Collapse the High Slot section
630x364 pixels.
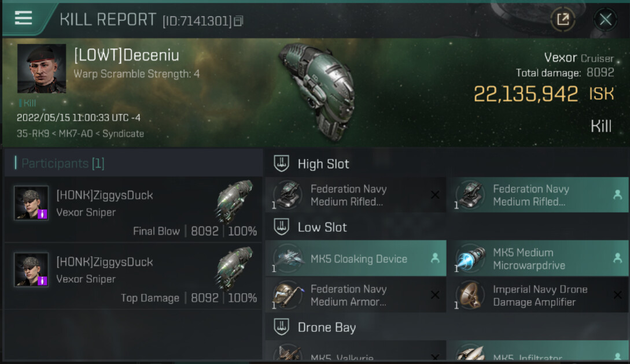(281, 164)
